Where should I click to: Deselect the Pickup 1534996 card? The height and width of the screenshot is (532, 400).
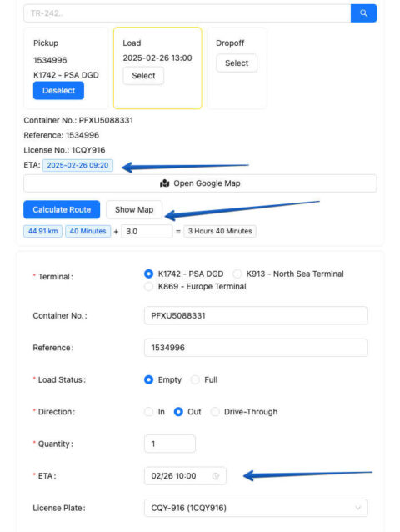click(58, 91)
